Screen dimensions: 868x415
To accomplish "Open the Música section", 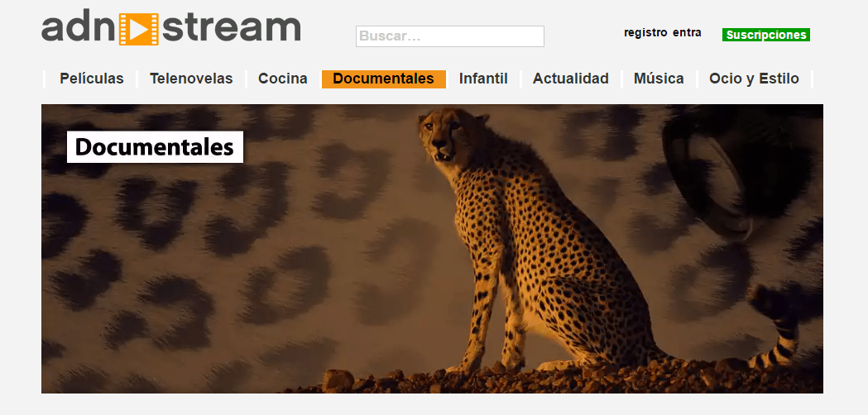I will 659,79.
